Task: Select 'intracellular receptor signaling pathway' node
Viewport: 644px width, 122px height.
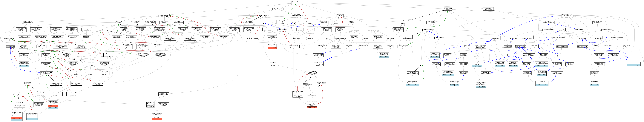Action: [273, 64]
